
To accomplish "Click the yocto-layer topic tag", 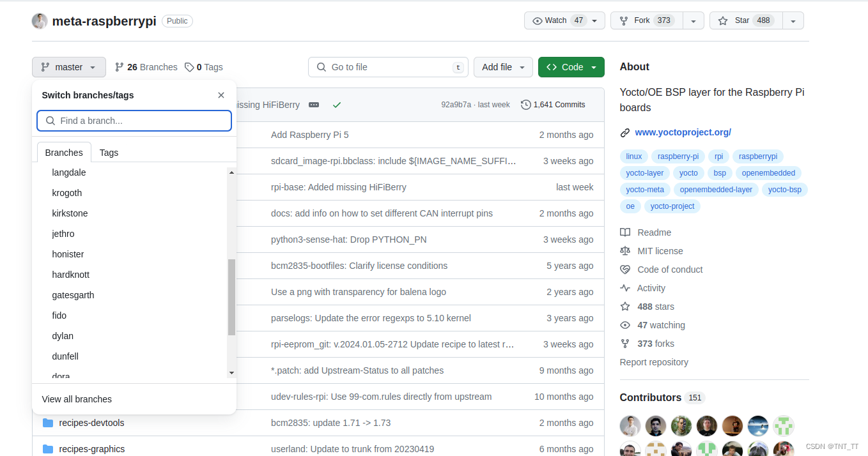I will tap(645, 173).
